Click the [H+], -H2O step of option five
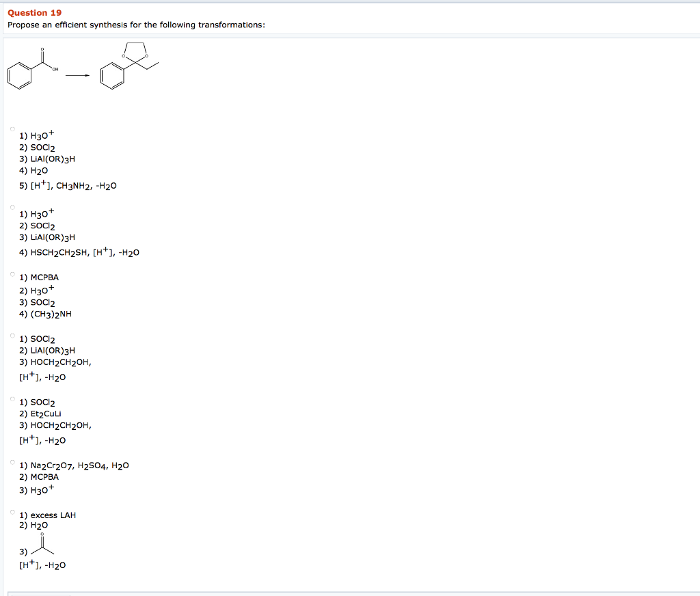The height and width of the screenshot is (596, 700). tap(42, 440)
